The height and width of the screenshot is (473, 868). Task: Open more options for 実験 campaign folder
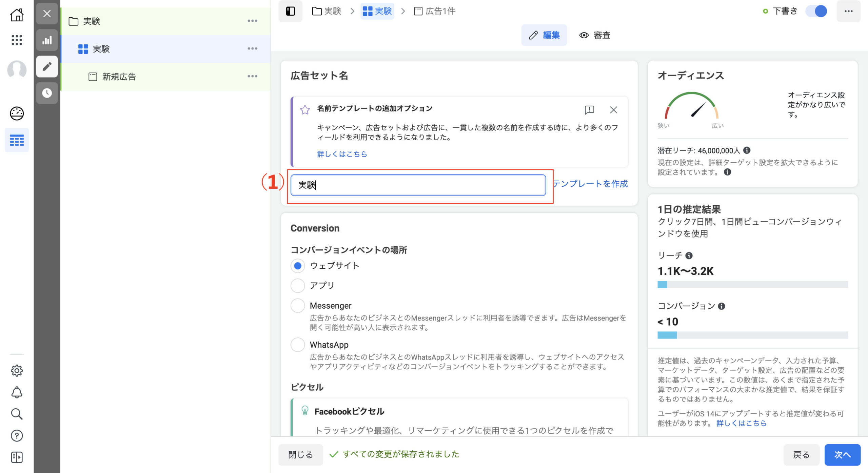pos(252,21)
